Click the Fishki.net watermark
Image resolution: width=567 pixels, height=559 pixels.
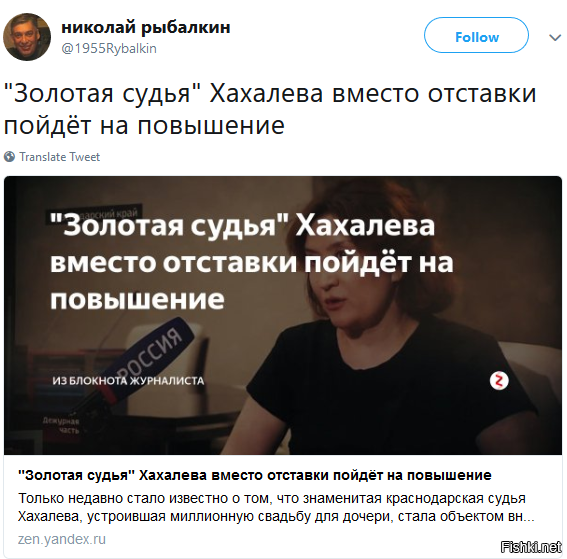pos(531,547)
